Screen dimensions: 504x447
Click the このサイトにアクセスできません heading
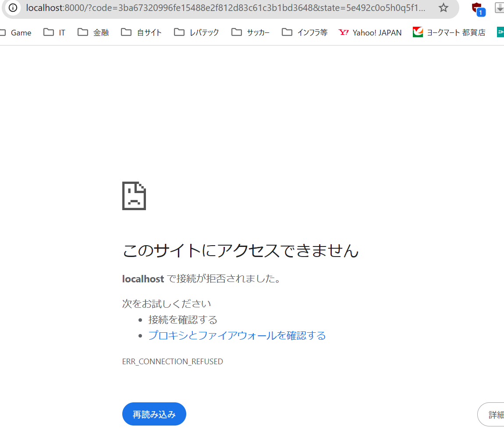pyautogui.click(x=241, y=250)
